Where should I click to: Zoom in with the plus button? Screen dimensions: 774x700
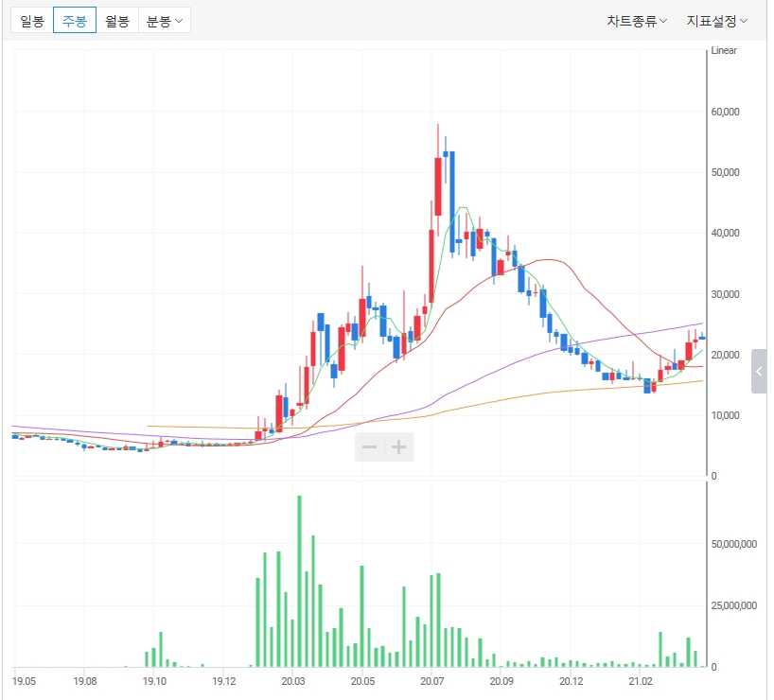coord(399,447)
